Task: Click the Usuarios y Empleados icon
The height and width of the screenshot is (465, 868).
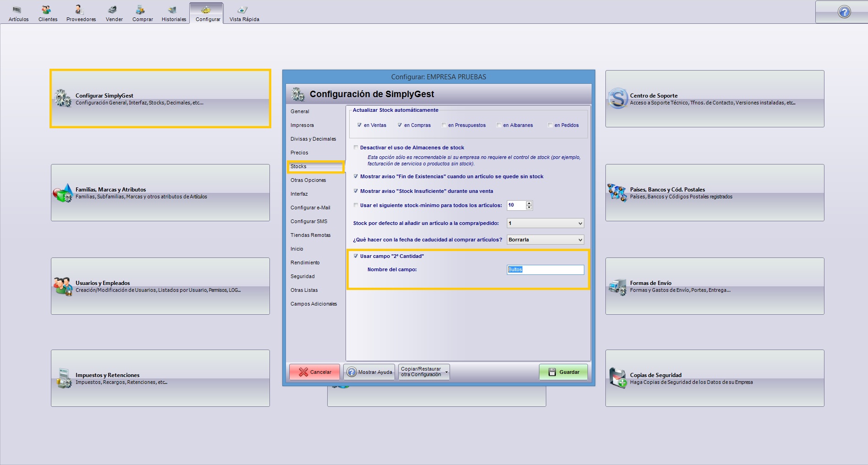Action: [63, 286]
